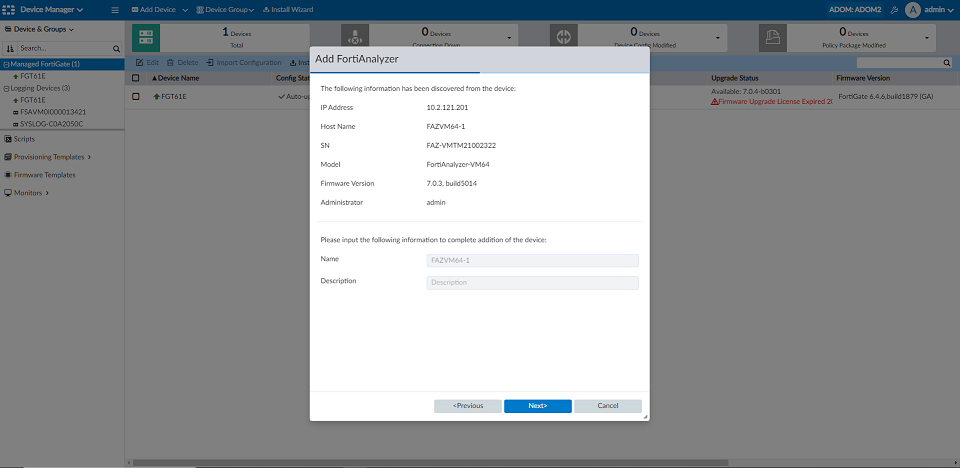Open Policy Package Modified card dropdown
The height and width of the screenshot is (468, 960).
coord(927,38)
